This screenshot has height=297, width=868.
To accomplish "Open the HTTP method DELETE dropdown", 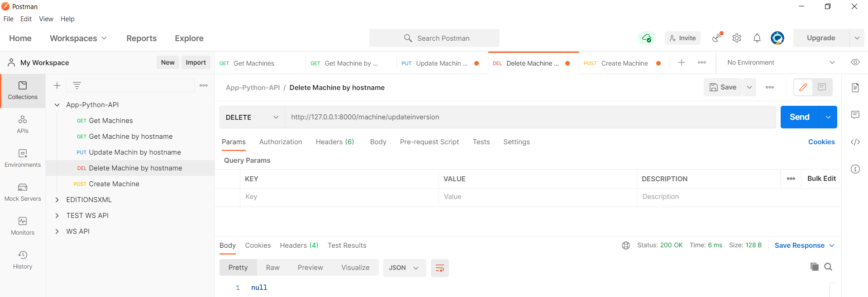I will [252, 117].
